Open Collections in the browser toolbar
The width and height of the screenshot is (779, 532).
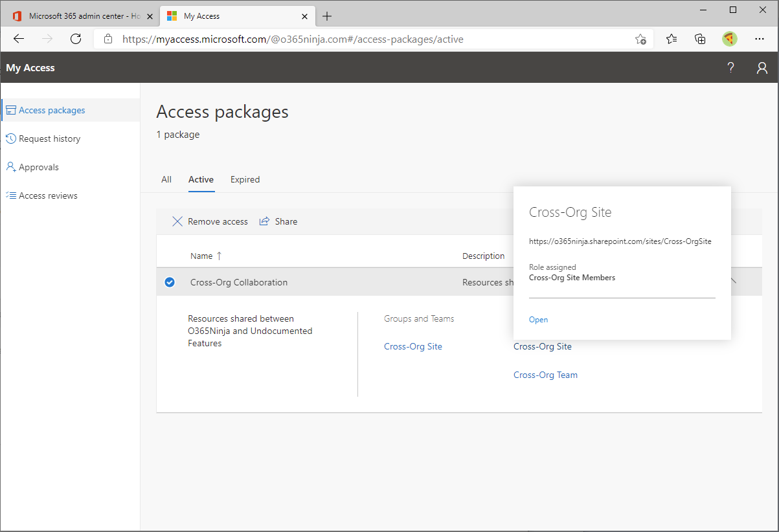[x=700, y=39]
